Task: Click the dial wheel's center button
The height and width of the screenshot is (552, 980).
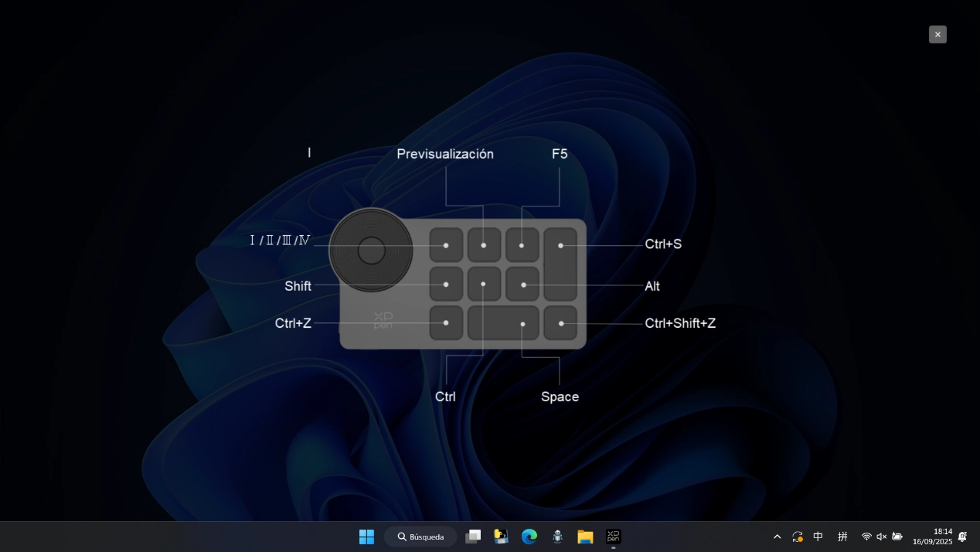Action: (x=372, y=250)
